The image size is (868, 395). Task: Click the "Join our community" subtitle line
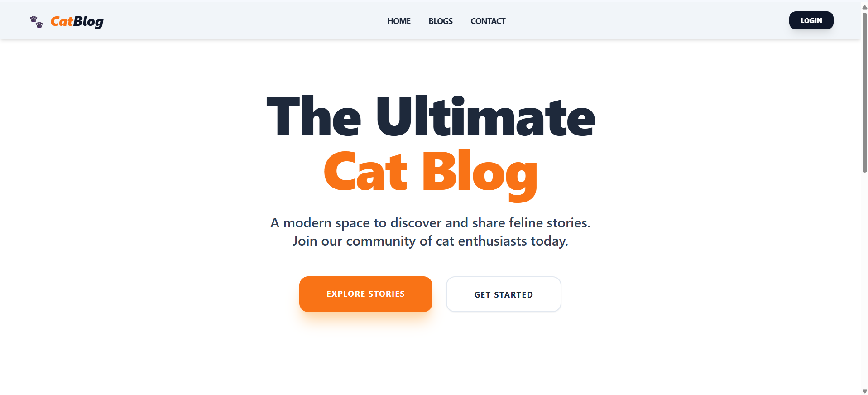430,241
